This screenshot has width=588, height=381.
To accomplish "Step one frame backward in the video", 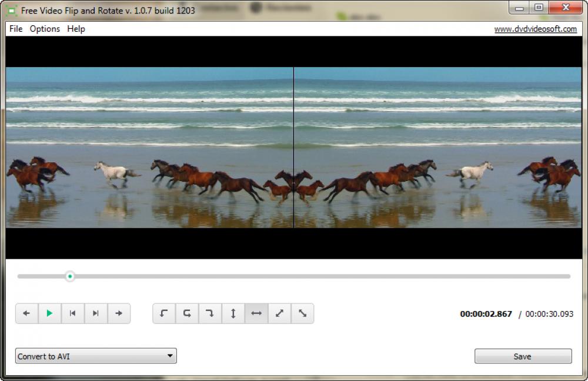I will point(26,313).
